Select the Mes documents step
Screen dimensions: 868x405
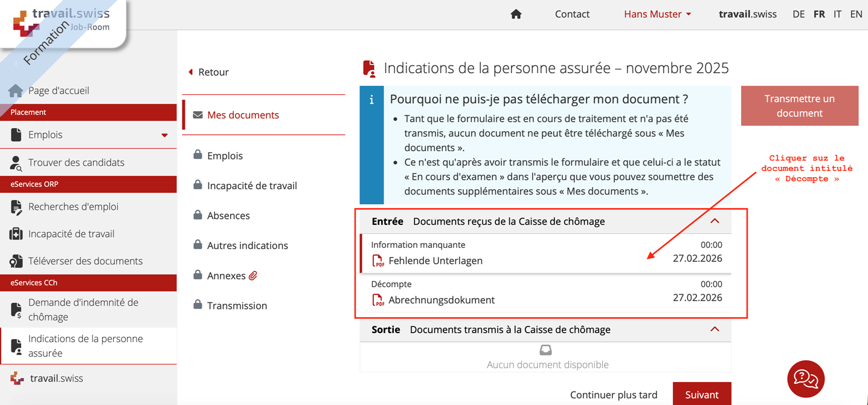coord(243,115)
